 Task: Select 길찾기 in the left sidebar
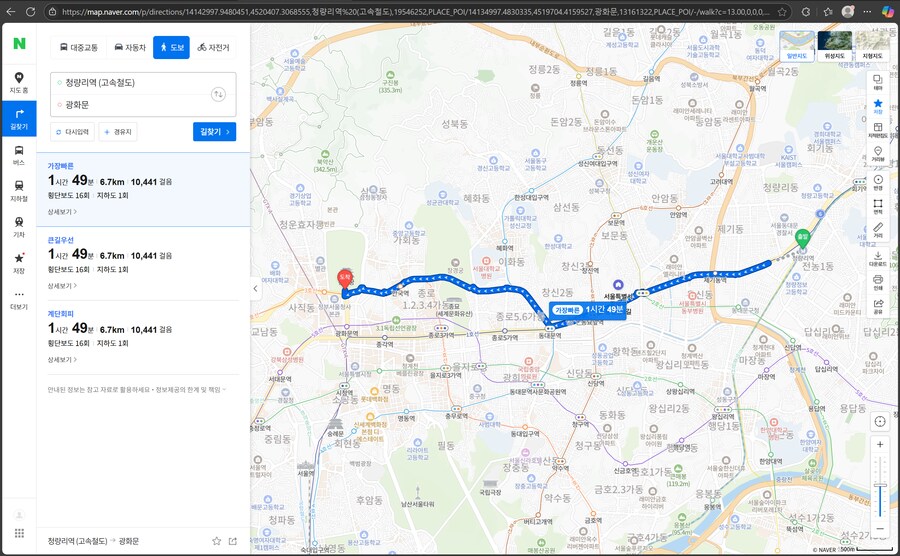tap(19, 119)
